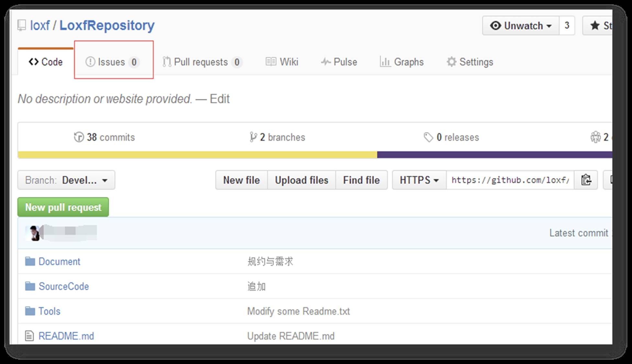Click the eye icon on Unwatch
Viewport: 632px width, 364px height.
(x=496, y=26)
